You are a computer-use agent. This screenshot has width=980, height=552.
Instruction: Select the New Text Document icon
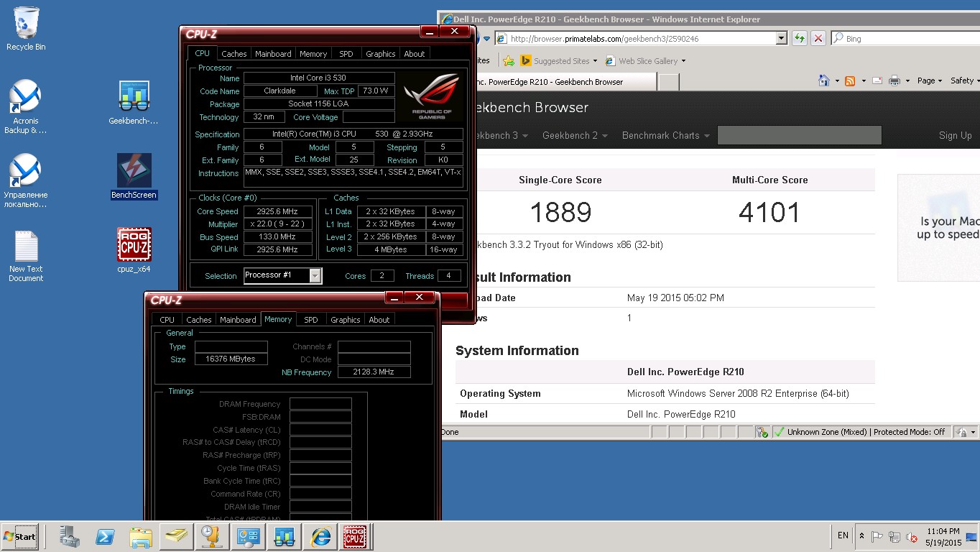(26, 255)
